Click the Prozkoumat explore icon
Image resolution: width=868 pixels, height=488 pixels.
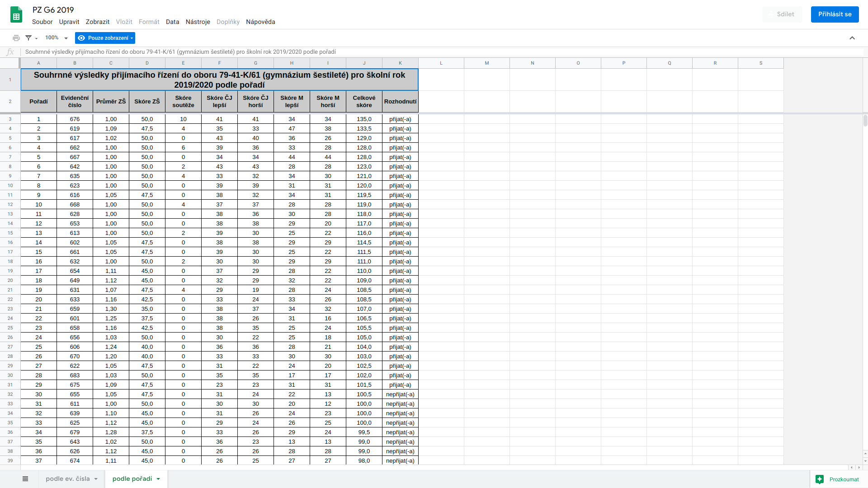pyautogui.click(x=820, y=479)
